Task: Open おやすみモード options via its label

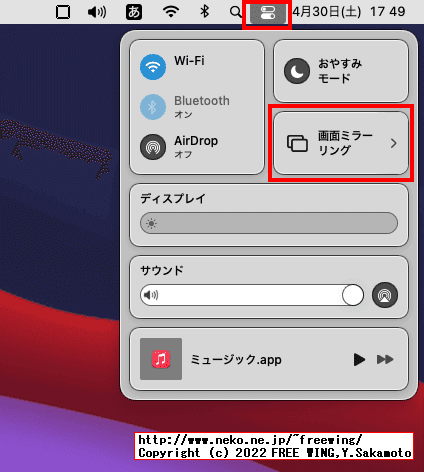Action: click(340, 71)
